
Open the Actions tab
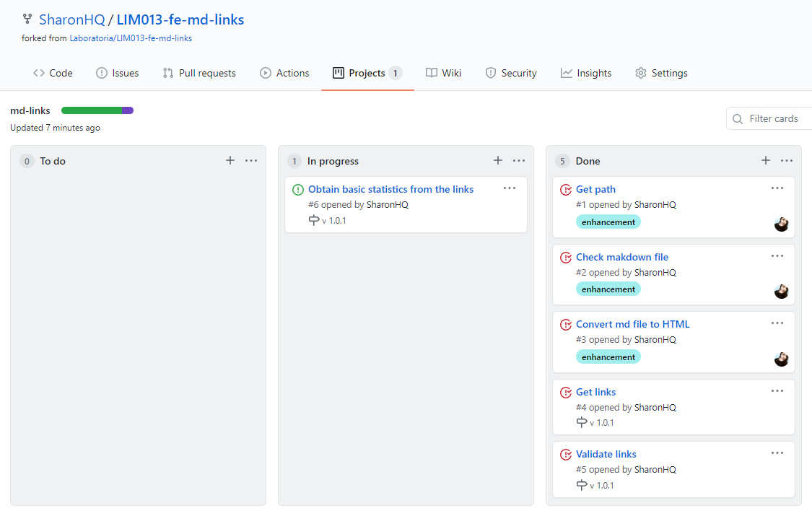284,73
